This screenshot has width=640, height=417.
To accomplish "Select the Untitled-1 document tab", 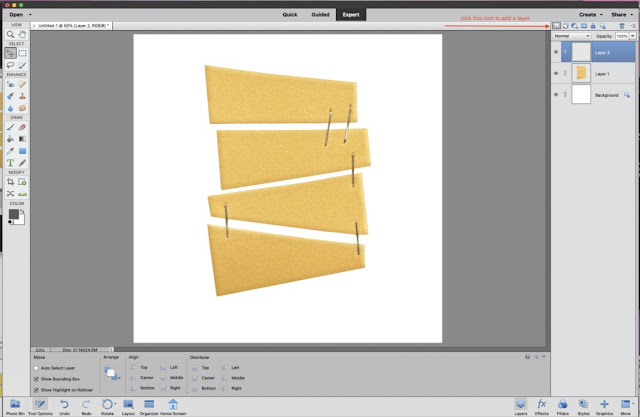I will pyautogui.click(x=73, y=26).
